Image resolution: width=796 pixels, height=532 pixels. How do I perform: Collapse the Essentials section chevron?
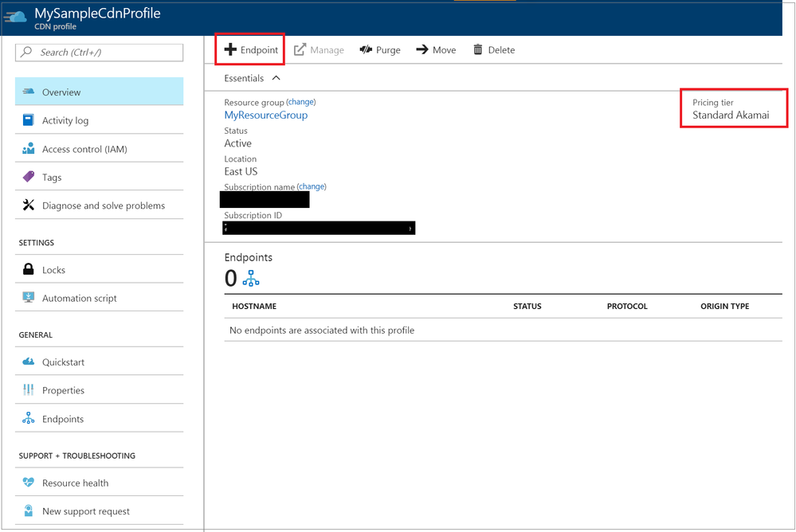pos(276,78)
